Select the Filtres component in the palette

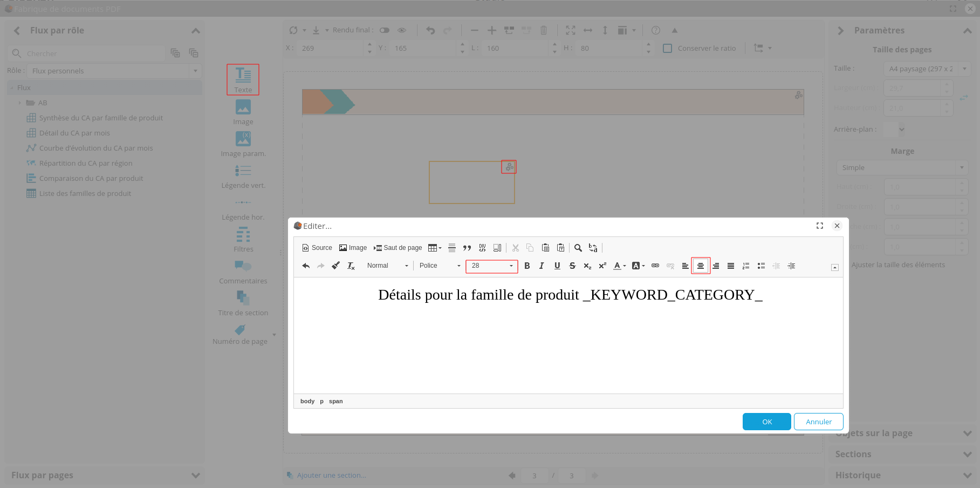(243, 240)
